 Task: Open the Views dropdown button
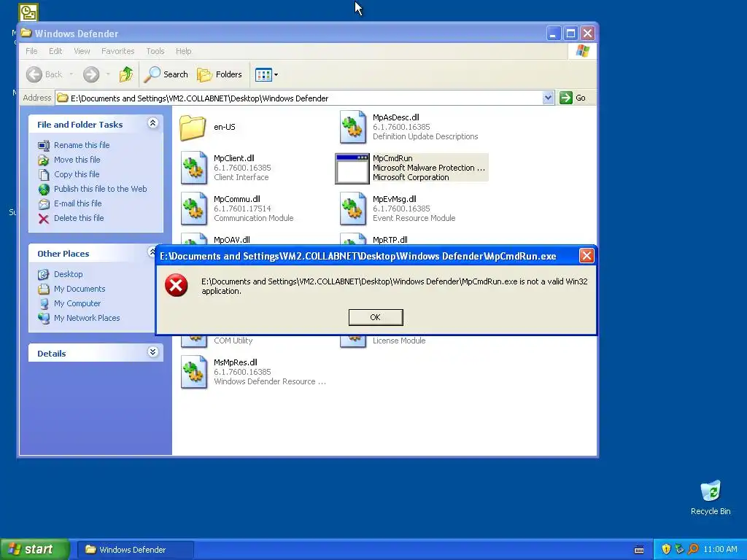coord(266,74)
